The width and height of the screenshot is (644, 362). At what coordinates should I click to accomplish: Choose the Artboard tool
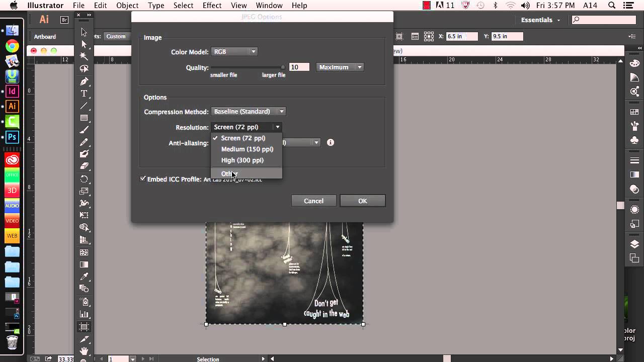tap(84, 327)
